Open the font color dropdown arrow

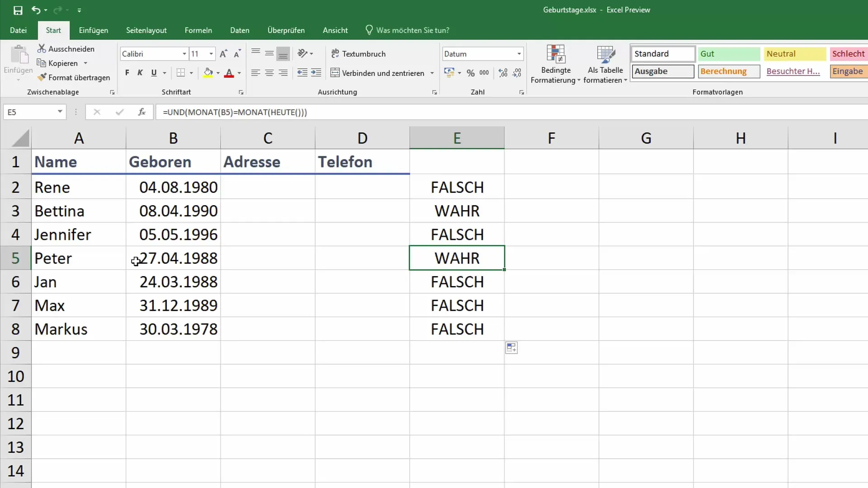(239, 73)
